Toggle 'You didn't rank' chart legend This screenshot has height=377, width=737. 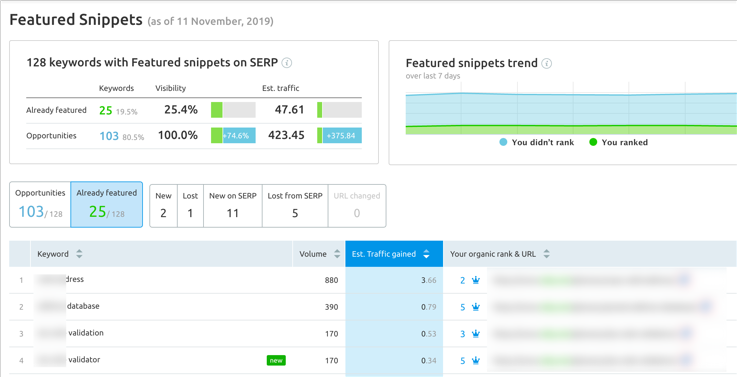[537, 142]
